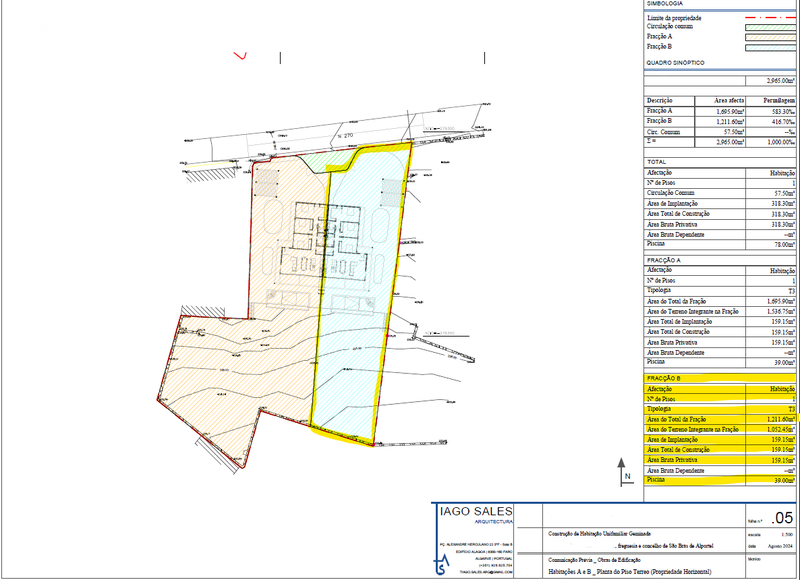Click the TOTAL section header
Image resolution: width=800 pixels, height=580 pixels.
point(656,161)
